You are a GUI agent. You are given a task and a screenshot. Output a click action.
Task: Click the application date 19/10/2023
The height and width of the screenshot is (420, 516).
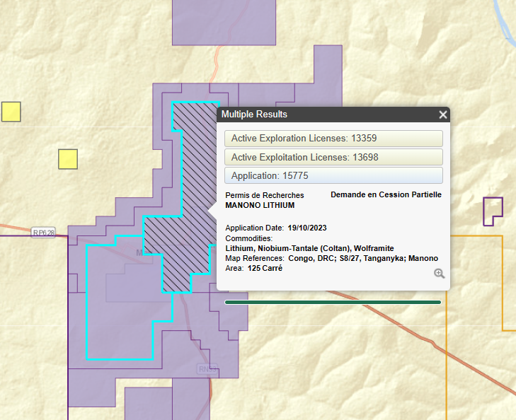pyautogui.click(x=307, y=228)
